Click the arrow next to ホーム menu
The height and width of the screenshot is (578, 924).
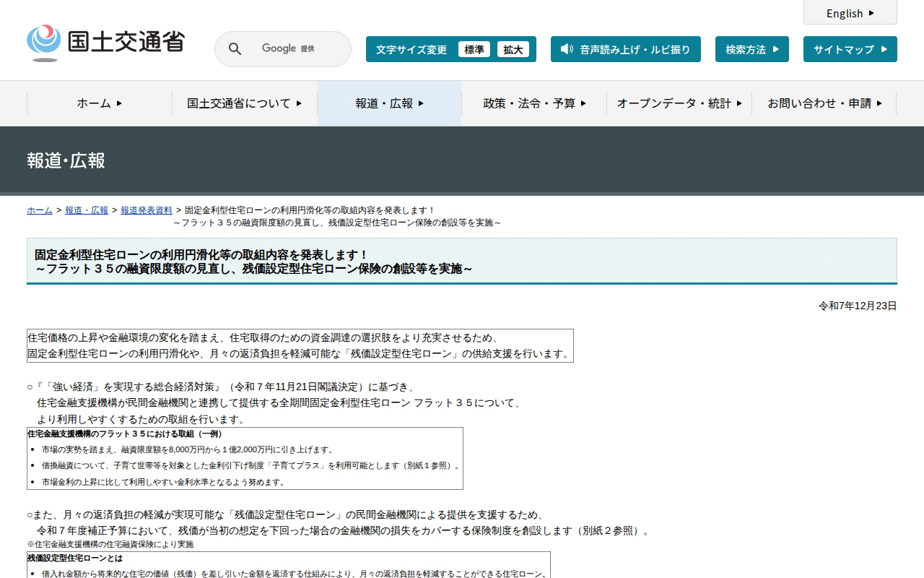point(119,103)
